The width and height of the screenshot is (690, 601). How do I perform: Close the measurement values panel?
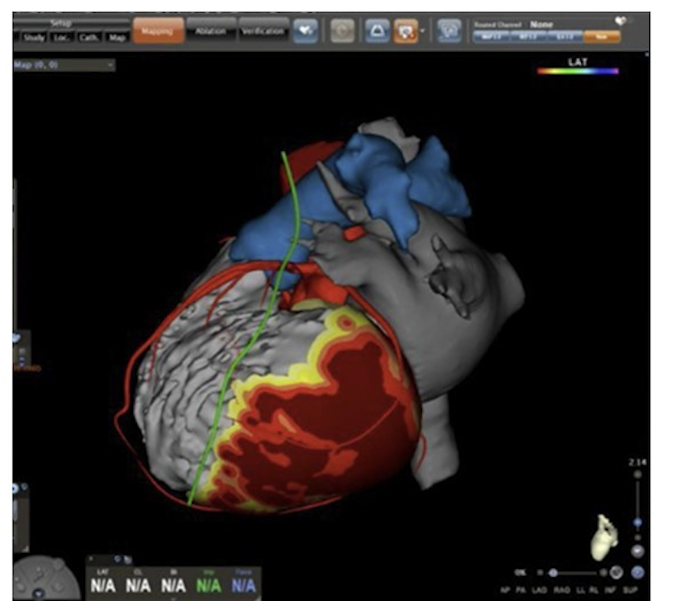91,559
